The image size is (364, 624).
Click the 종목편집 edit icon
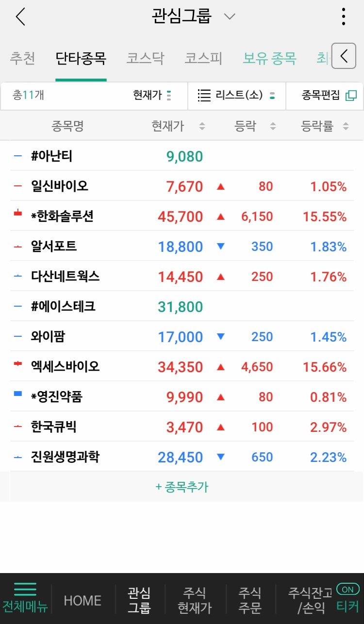[350, 96]
